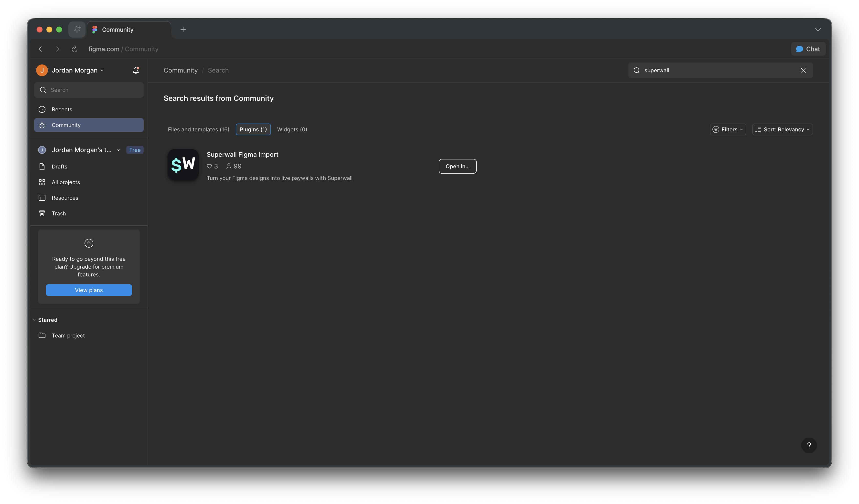
Task: Open the Sort: Relevancy dropdown
Action: (x=782, y=129)
